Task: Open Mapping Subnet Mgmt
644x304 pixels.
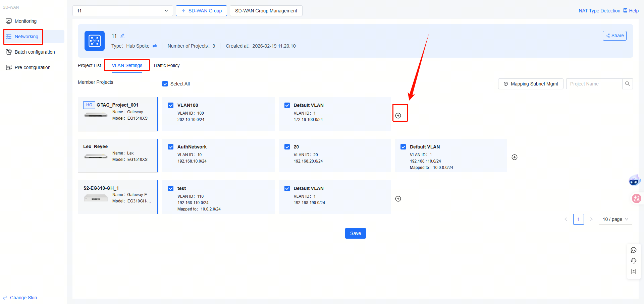Action: coord(530,84)
